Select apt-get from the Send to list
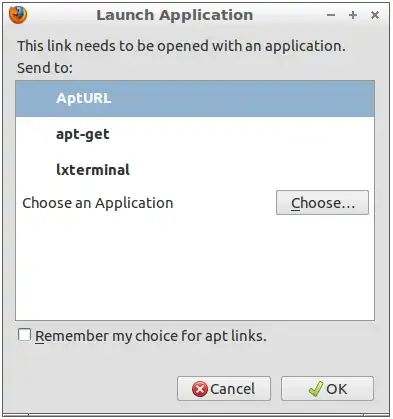The height and width of the screenshot is (419, 393). pos(195,134)
